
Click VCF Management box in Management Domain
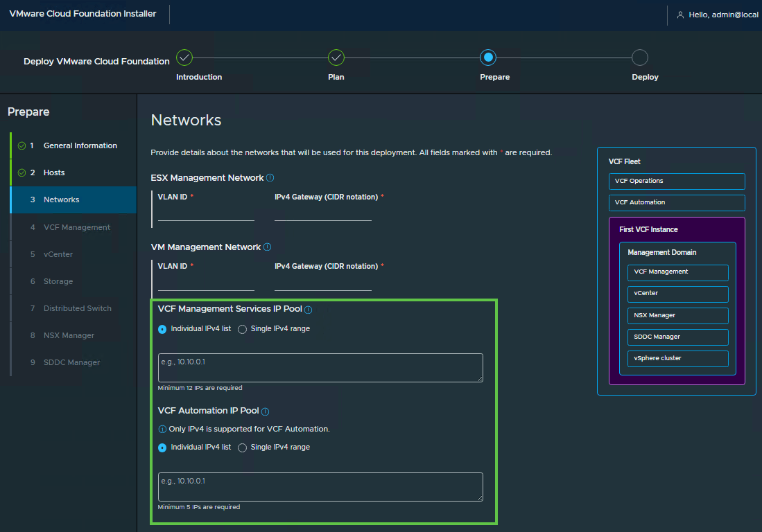coord(678,272)
